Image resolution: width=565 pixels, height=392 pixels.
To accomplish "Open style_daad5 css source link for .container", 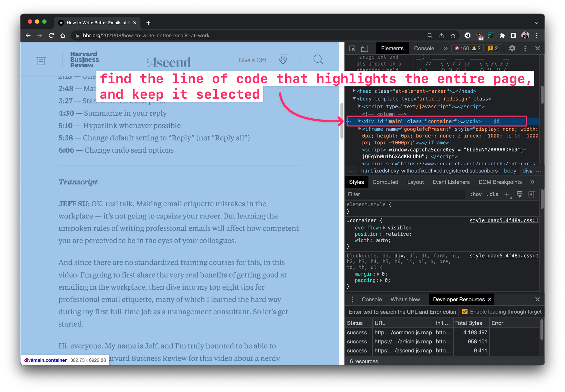I will [504, 220].
